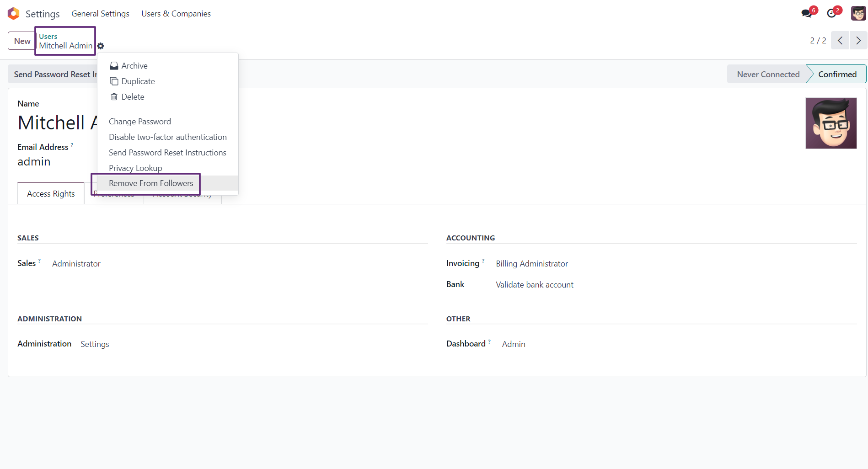Click the Dashboard help question mark
Viewport: 868px width, 469px height.
[489, 341]
